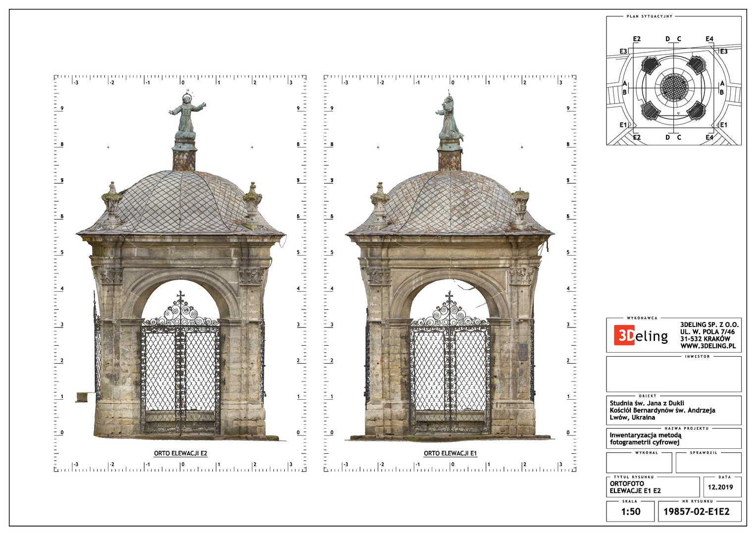The height and width of the screenshot is (535, 756).
Task: Click the empty Inwestor field
Action: 673,374
